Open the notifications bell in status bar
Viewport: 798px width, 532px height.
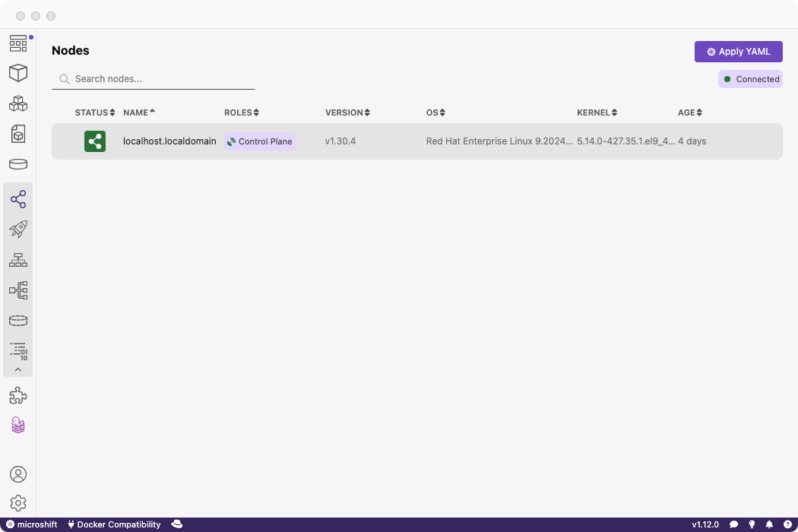coord(769,524)
